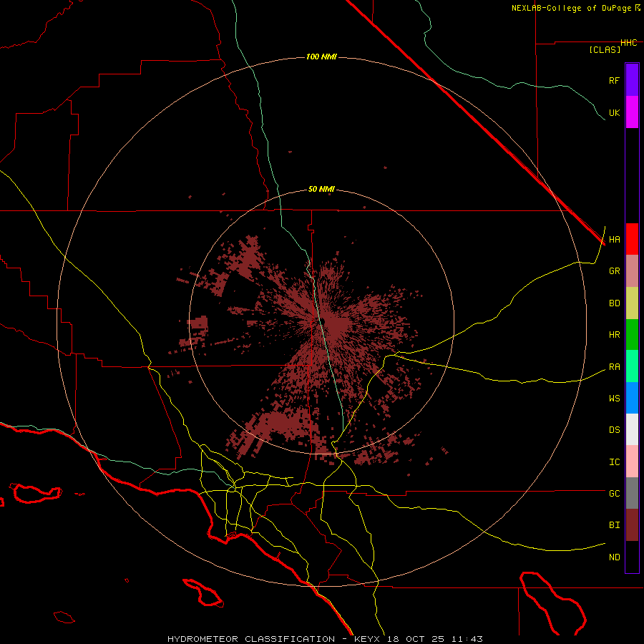Click the UK legend label
Screen dimensions: 644x644
click(x=614, y=112)
